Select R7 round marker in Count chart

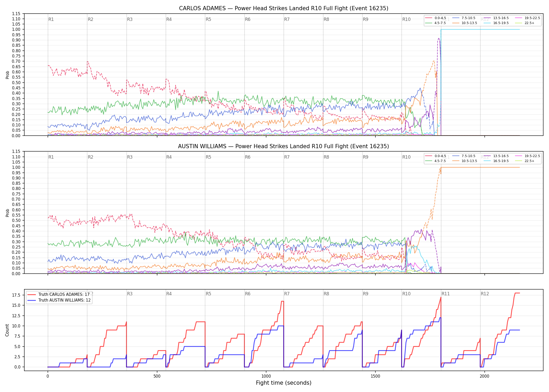click(x=287, y=294)
